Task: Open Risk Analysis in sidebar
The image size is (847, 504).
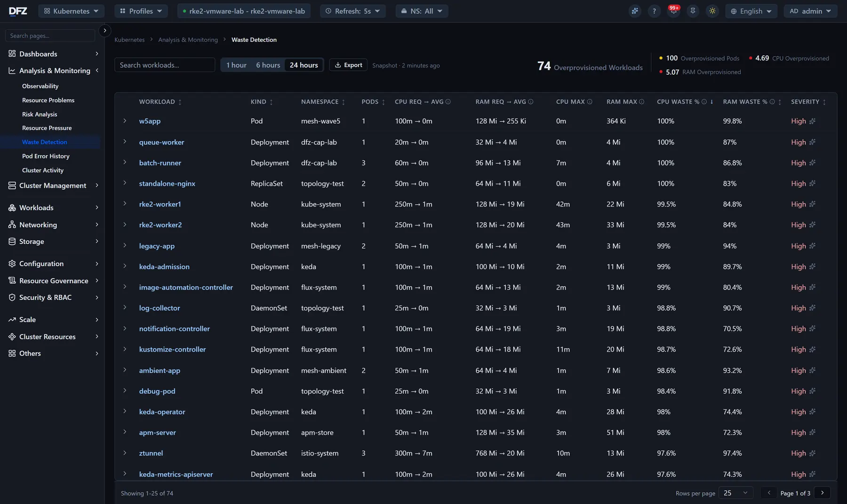Action: (x=40, y=114)
